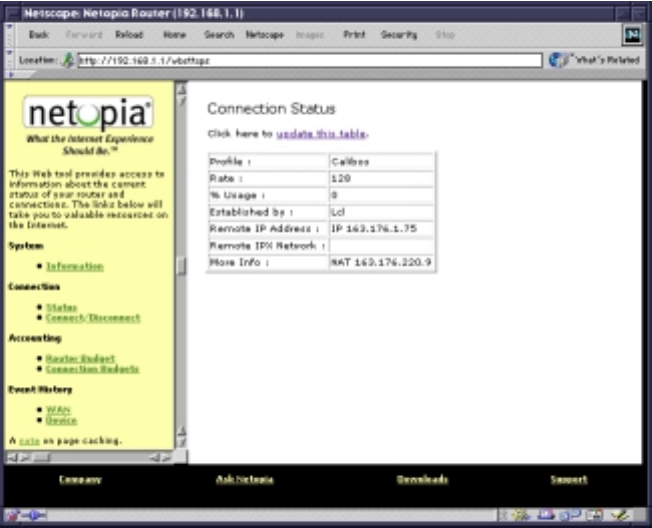Open the Company link in footer

coord(80,479)
